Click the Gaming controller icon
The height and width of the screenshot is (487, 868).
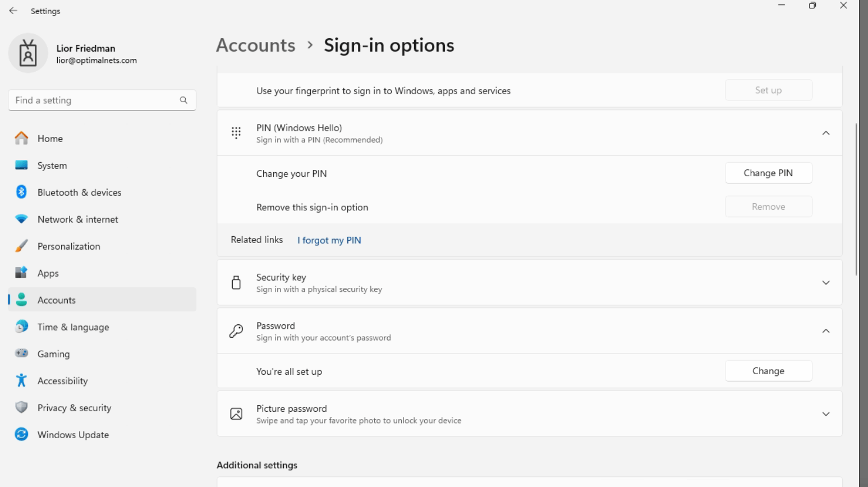tap(21, 353)
